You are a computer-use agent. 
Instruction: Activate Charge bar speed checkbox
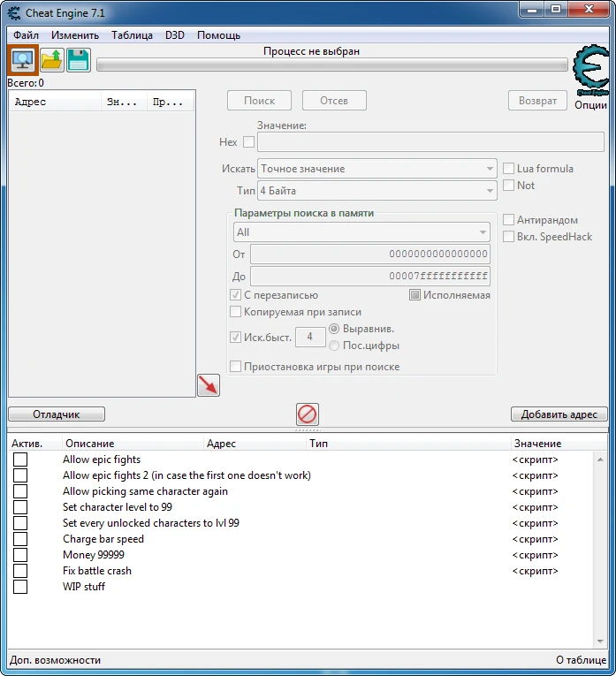coord(20,539)
